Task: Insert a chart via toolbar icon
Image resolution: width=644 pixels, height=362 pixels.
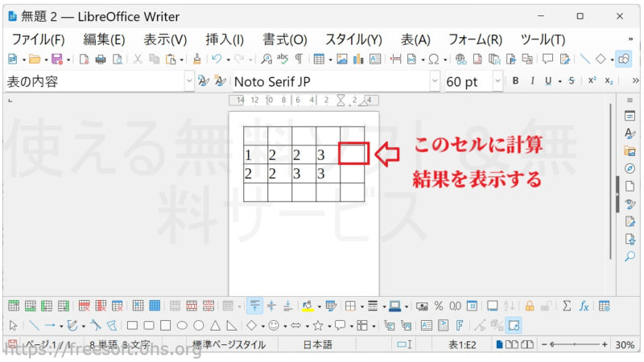Action: [x=358, y=59]
